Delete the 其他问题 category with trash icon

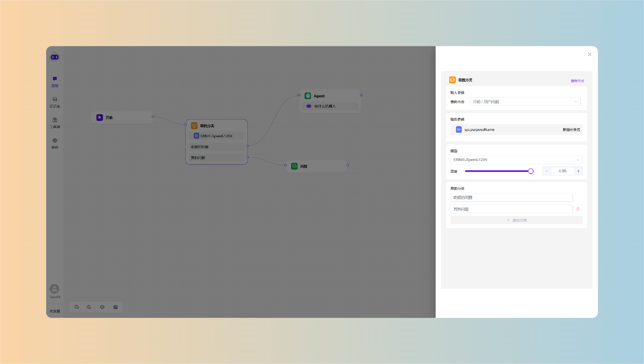click(578, 209)
